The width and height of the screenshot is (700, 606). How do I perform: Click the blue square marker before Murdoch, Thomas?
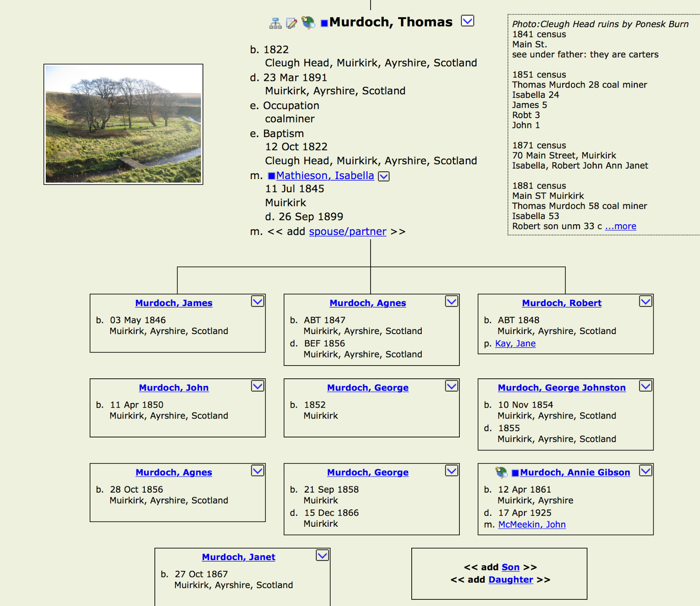click(x=323, y=22)
